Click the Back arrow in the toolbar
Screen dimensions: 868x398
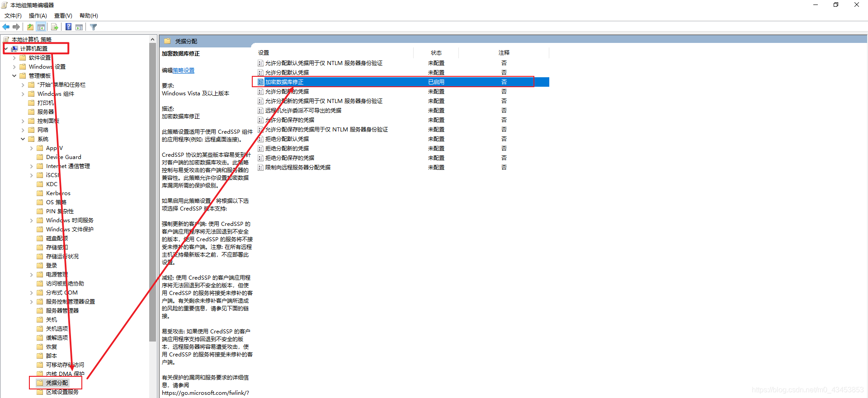pyautogui.click(x=6, y=27)
